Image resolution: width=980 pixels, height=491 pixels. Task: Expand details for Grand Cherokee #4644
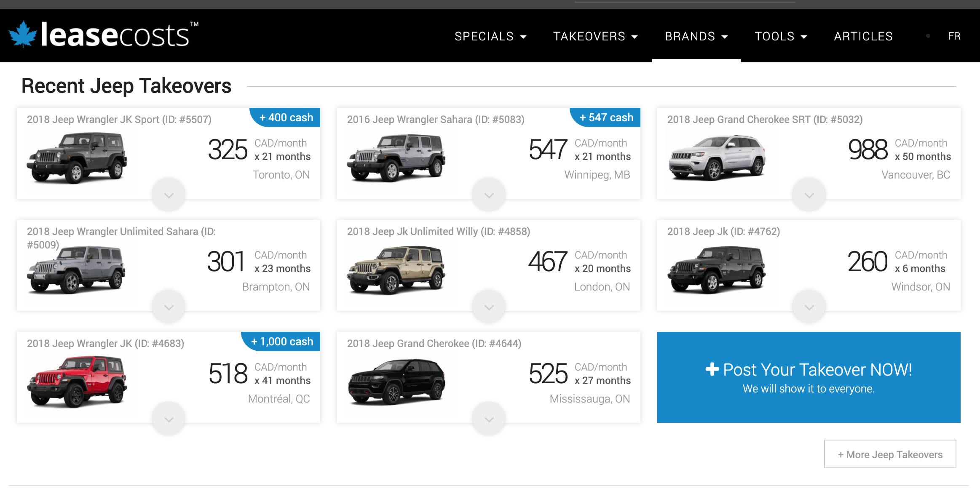(x=489, y=419)
